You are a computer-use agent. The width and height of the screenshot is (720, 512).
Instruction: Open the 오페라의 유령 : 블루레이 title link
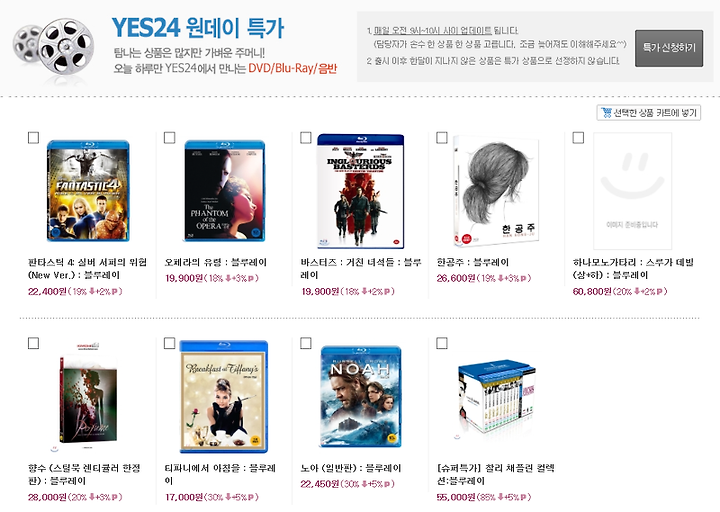click(215, 263)
